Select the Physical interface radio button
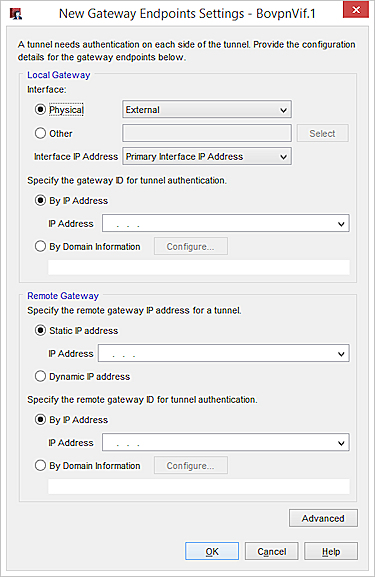Image resolution: width=375 pixels, height=577 pixels. coord(40,110)
